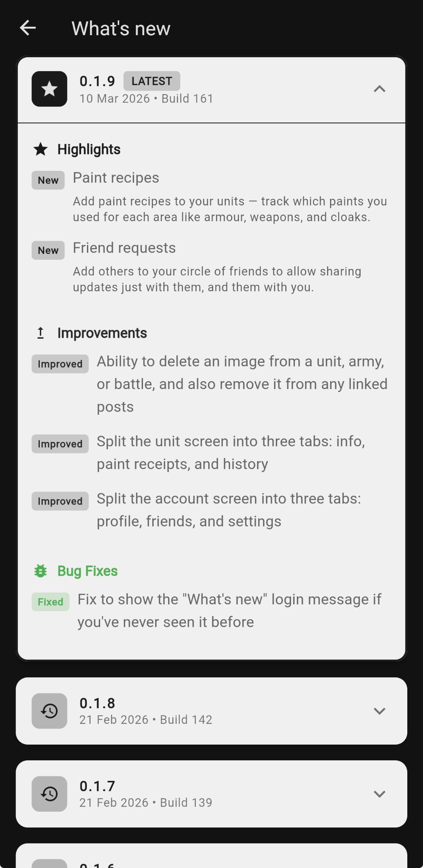Tap the back arrow icon
The width and height of the screenshot is (423, 868).
(x=28, y=28)
